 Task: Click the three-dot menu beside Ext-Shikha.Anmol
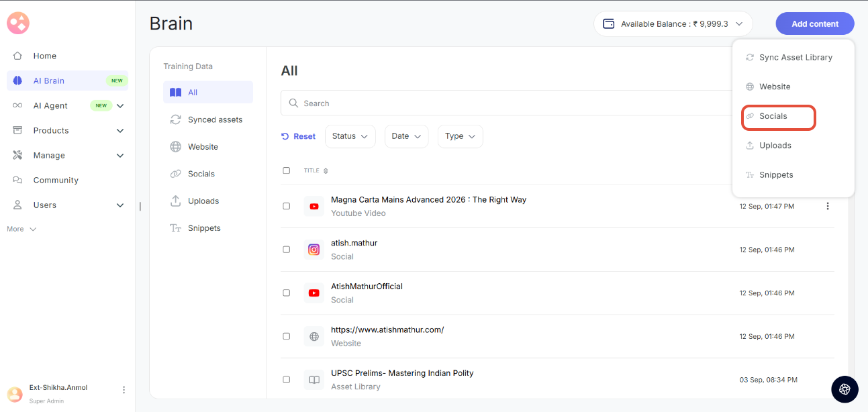coord(124,390)
